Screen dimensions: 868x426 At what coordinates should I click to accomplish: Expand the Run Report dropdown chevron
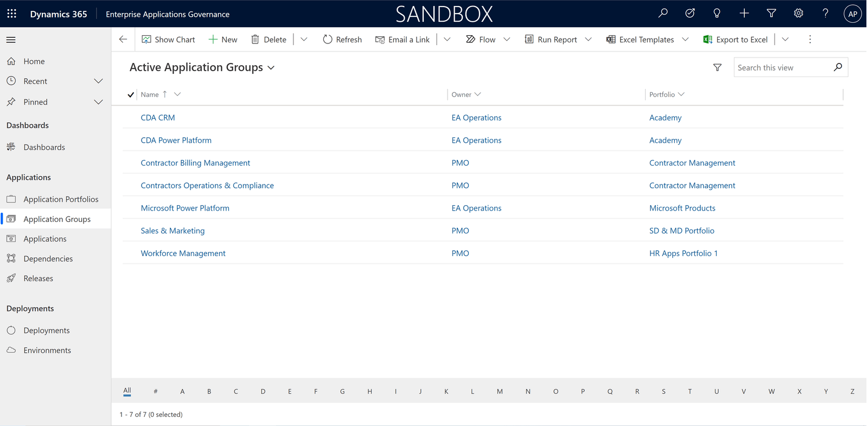(x=588, y=40)
